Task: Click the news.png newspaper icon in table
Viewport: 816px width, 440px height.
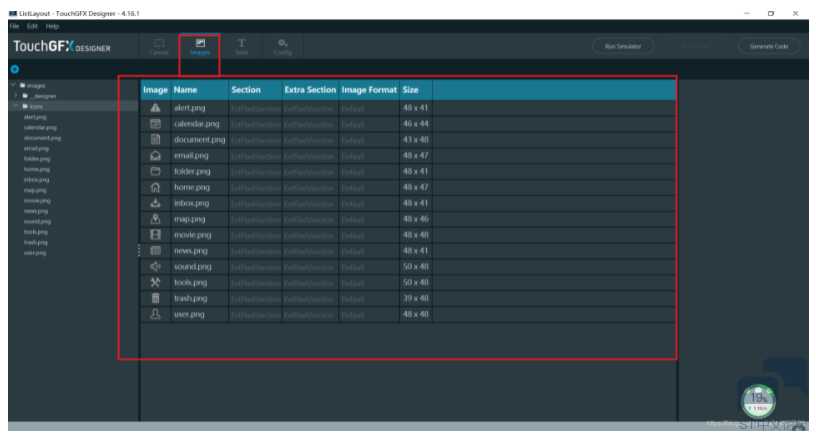Action: pos(155,251)
